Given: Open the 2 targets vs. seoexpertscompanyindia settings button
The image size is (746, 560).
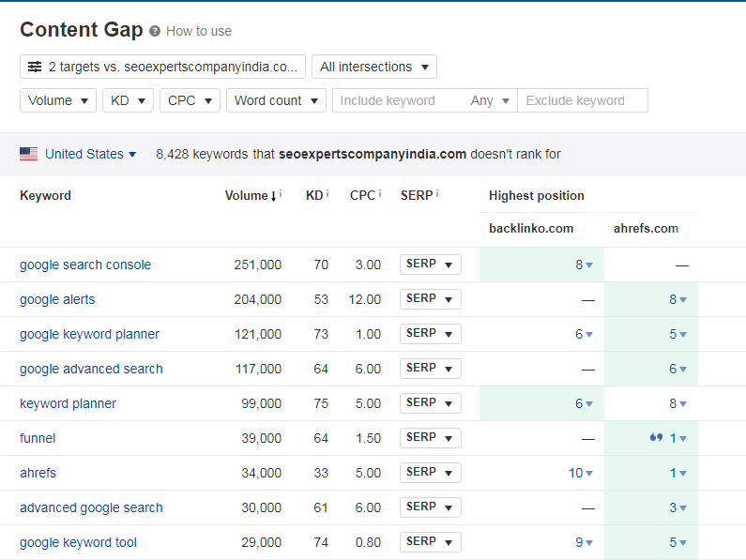Looking at the screenshot, I should click(162, 67).
